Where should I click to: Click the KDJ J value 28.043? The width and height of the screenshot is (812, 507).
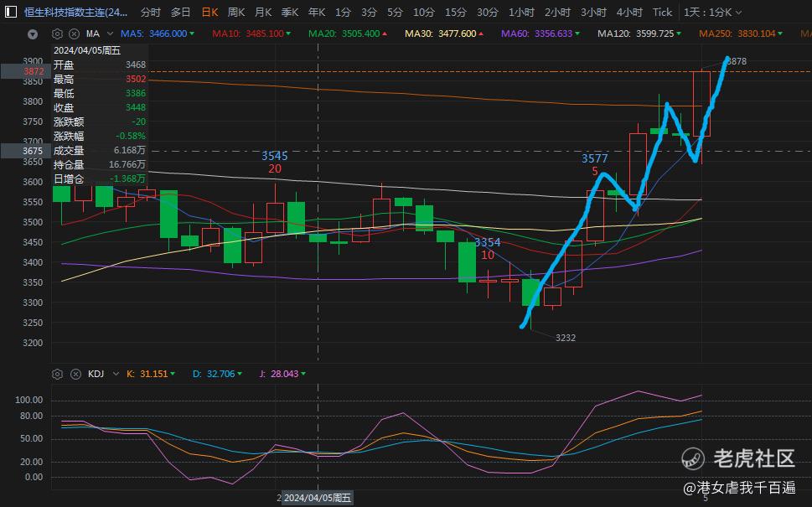284,374
